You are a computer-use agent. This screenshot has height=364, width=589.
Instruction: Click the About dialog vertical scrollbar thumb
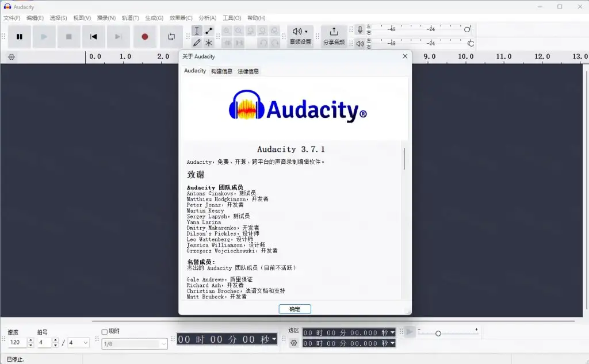tap(404, 159)
